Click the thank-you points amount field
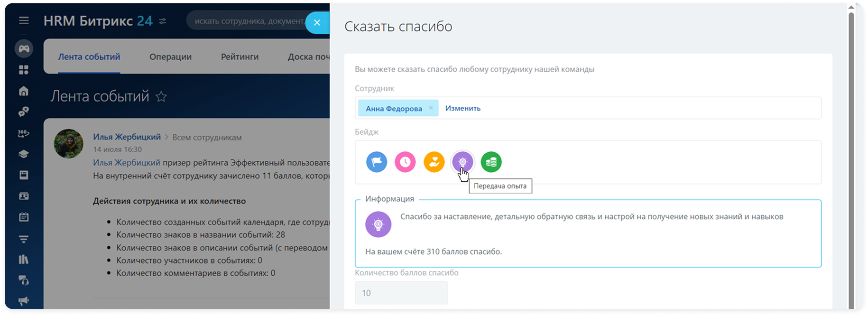Viewport: 868px width, 316px height. coord(401,293)
